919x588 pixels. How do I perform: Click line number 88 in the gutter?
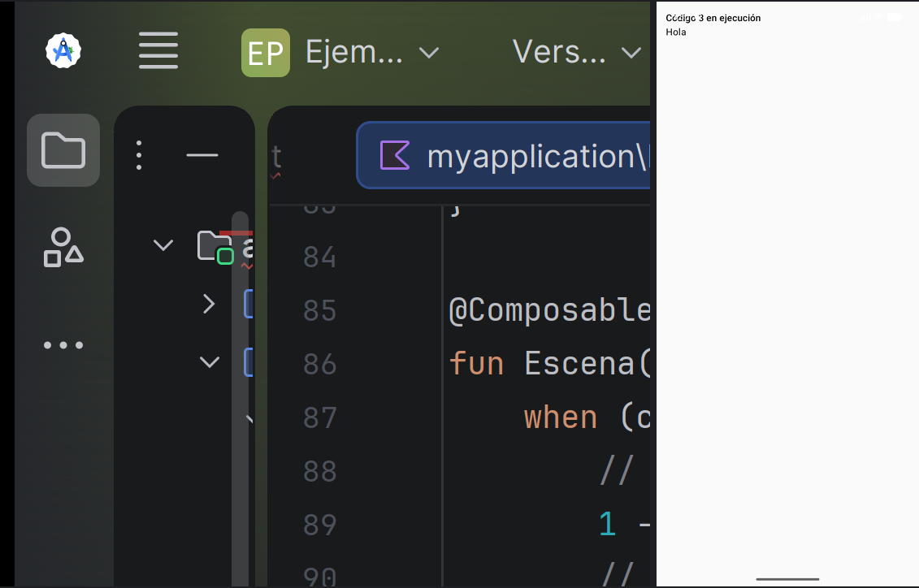(x=320, y=471)
